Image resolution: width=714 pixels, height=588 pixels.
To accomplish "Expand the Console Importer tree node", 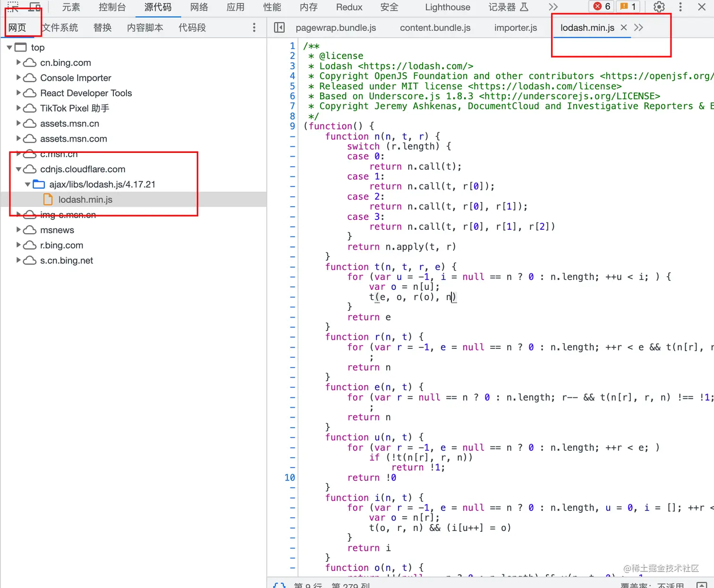I will [x=18, y=77].
